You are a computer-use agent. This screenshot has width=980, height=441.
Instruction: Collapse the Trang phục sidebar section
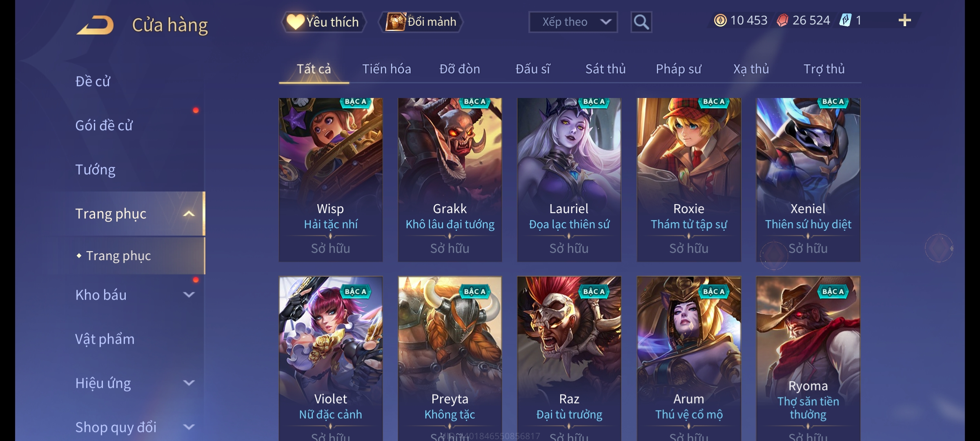tap(189, 214)
